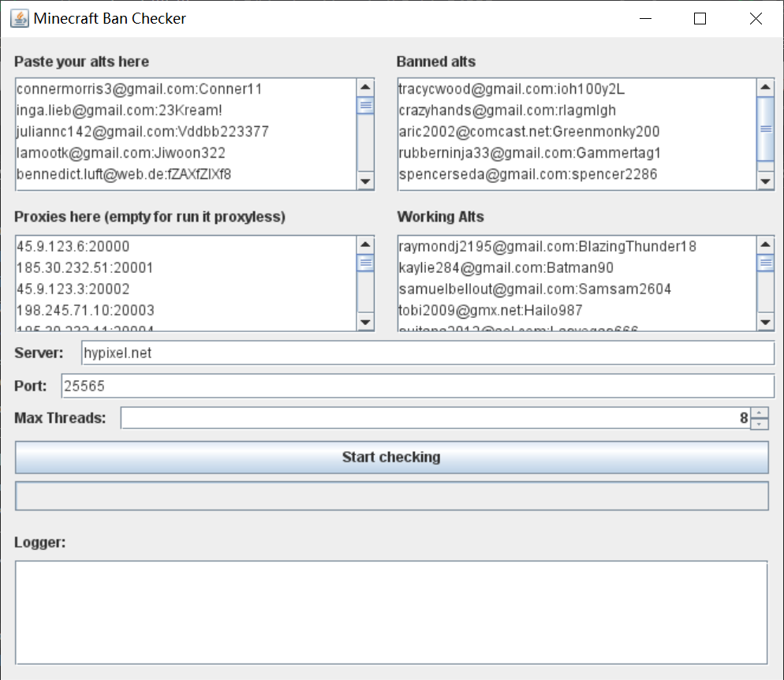This screenshot has height=680, width=784.
Task: Click inside the Logger text area
Action: pyautogui.click(x=391, y=612)
